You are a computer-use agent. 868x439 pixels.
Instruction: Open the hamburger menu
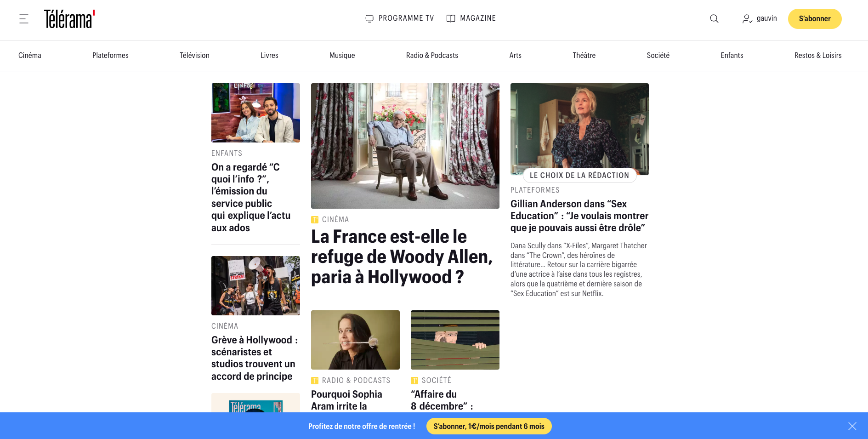(23, 19)
